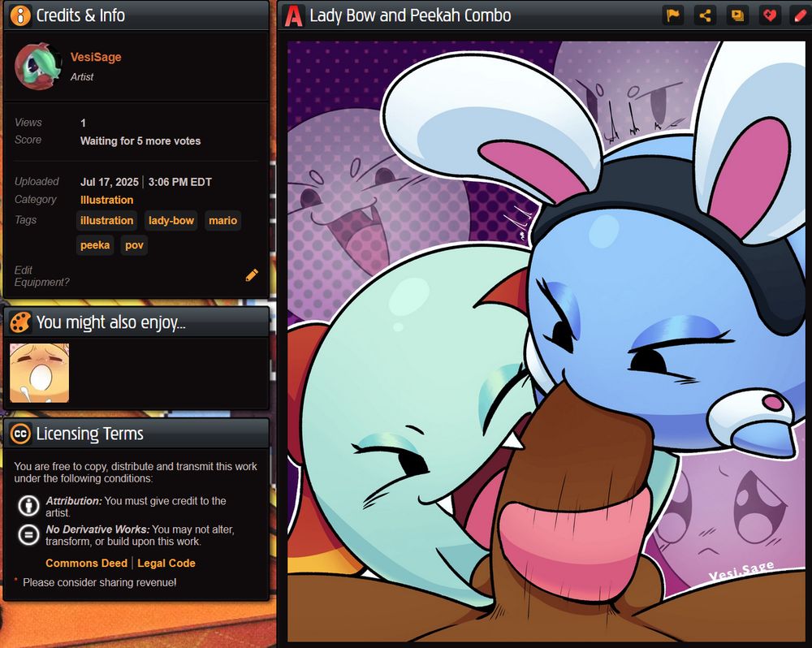Viewport: 812px width, 648px height.
Task: Click the 'Please consider sharing revenue!' note
Action: 99,582
